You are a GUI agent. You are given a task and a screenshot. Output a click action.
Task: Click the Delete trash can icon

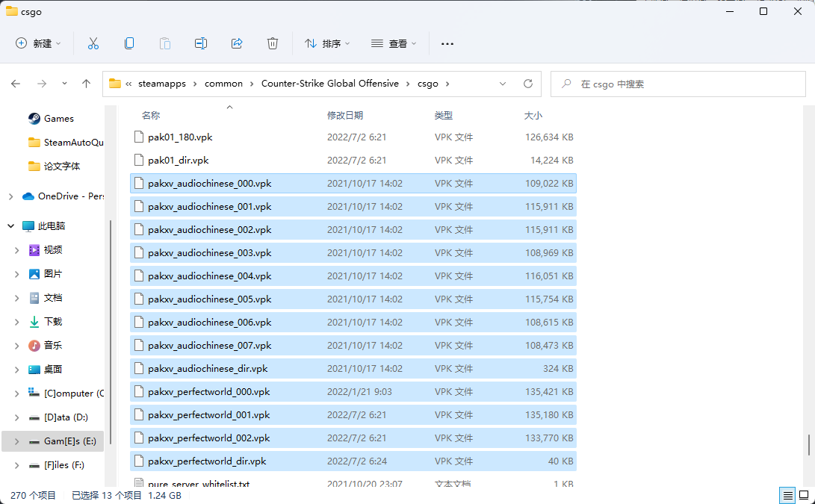click(273, 43)
